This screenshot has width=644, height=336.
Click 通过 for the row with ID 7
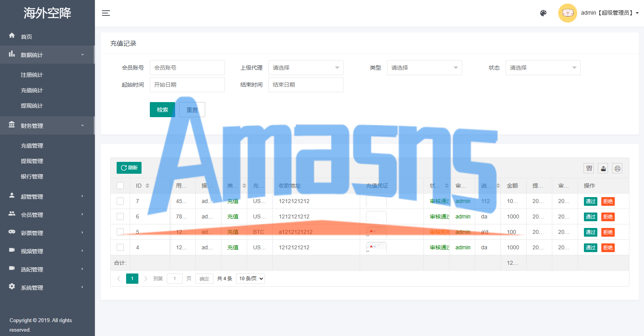click(591, 201)
